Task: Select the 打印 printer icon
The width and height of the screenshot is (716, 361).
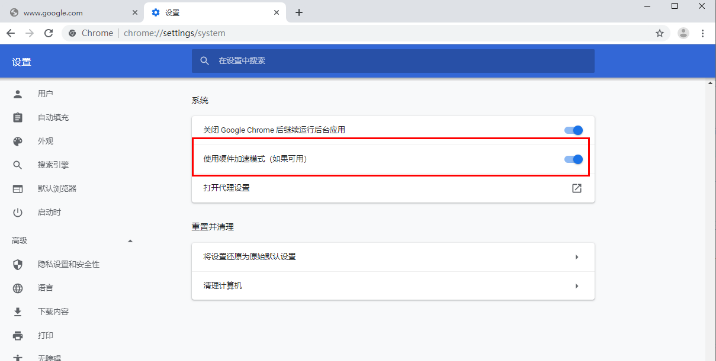Action: click(x=17, y=335)
